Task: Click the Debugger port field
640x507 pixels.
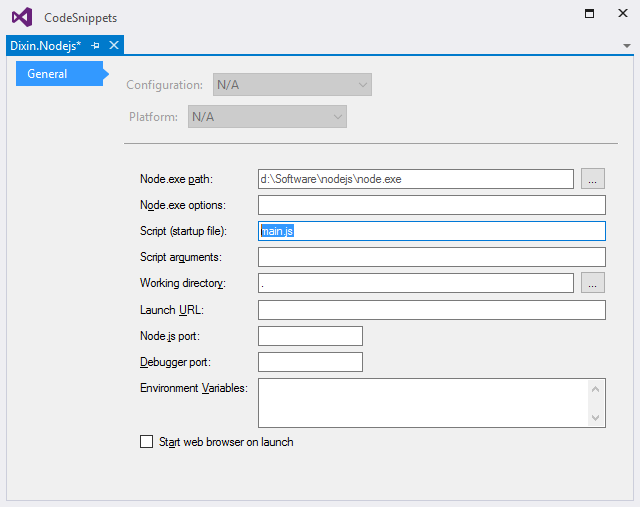Action: [x=310, y=362]
